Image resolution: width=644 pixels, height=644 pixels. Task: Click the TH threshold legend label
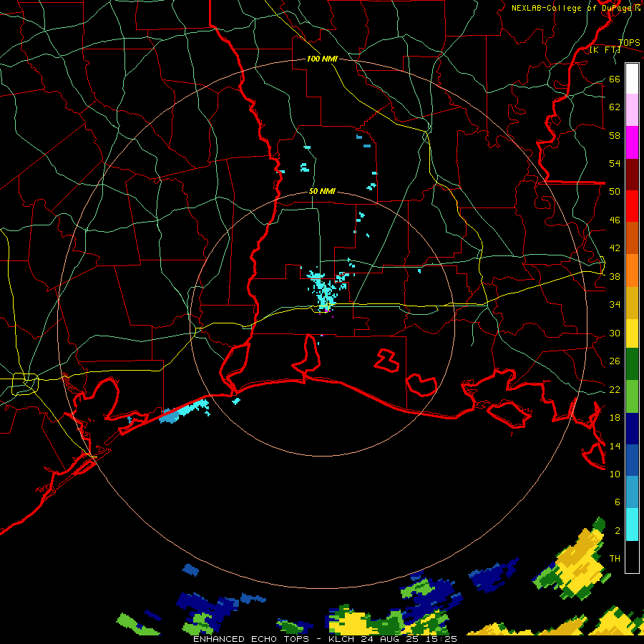(615, 559)
